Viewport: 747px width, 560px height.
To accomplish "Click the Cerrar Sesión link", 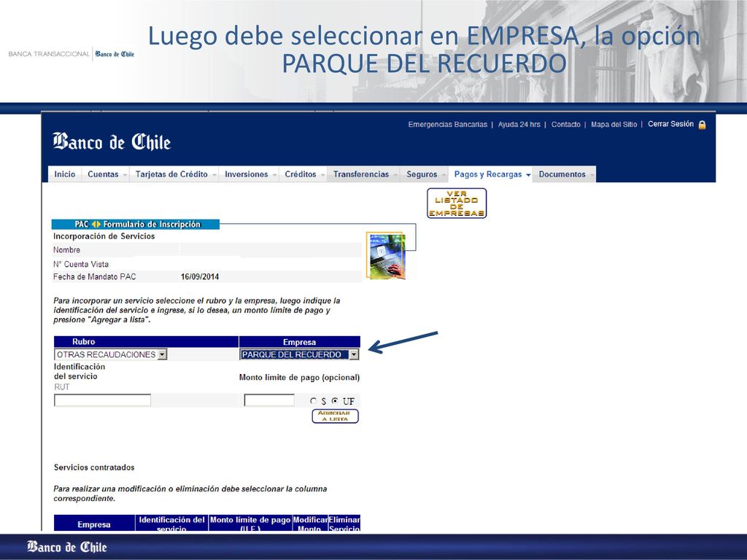I will point(670,124).
